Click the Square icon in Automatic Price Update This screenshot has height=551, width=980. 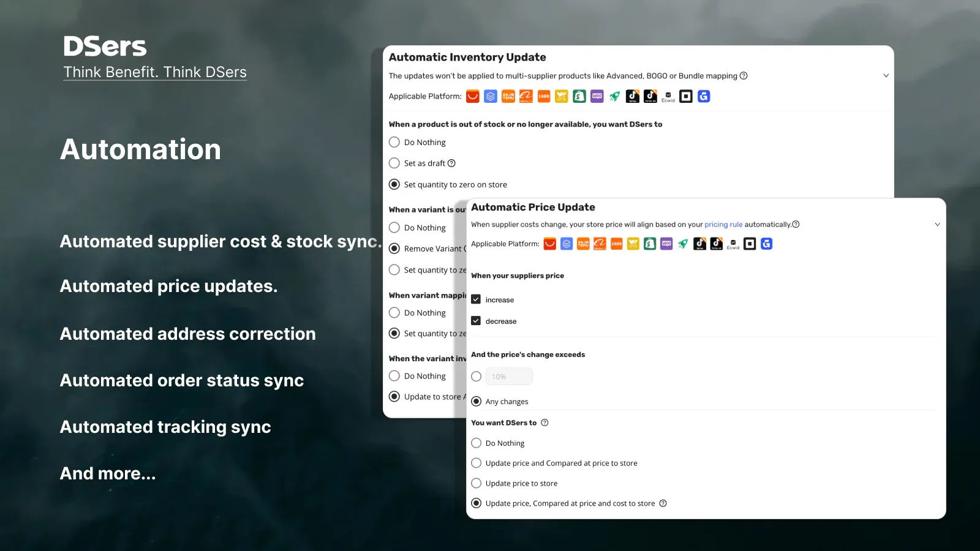point(750,244)
